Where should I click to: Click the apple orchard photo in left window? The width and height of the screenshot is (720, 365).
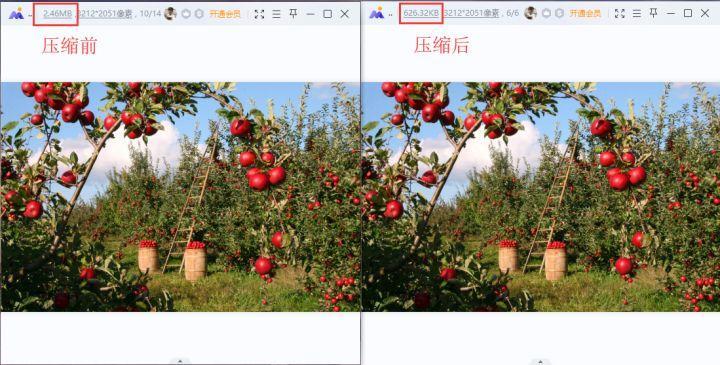pyautogui.click(x=180, y=197)
